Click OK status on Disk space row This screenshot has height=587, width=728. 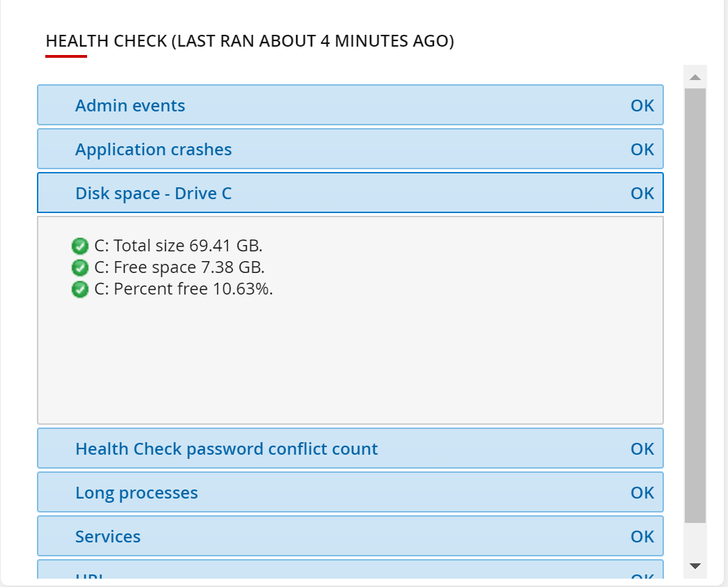pos(642,194)
